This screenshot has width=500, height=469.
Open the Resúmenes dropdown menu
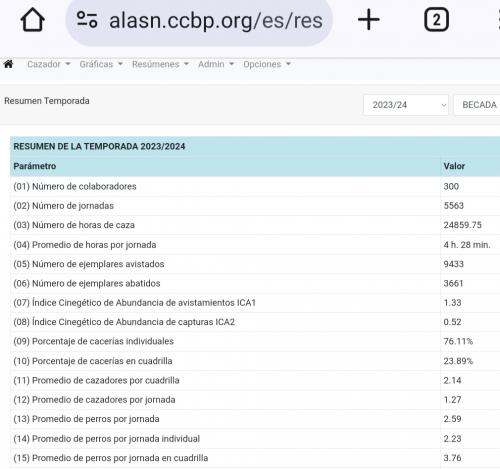[160, 64]
